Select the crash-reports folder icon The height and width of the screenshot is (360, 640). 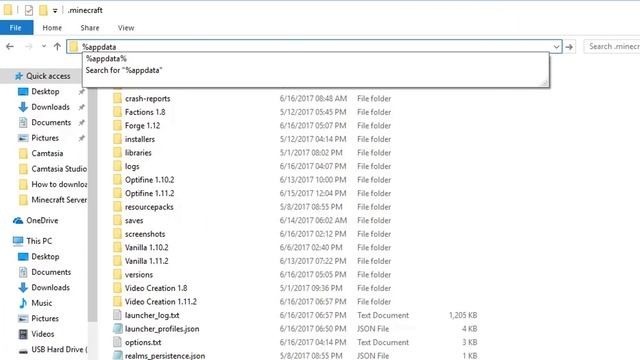click(118, 98)
